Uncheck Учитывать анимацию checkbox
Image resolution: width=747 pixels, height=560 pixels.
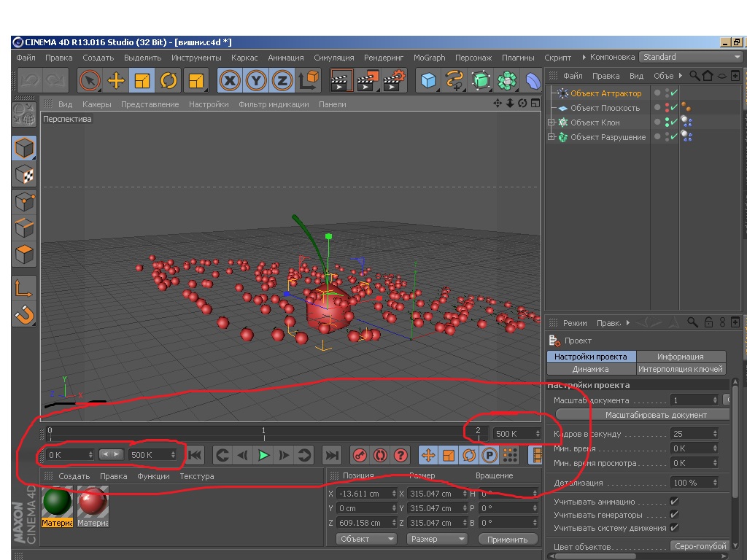(674, 502)
